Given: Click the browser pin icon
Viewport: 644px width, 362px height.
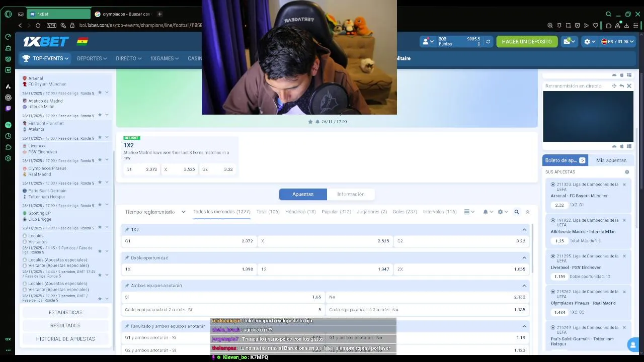Looking at the screenshot, I should pyautogui.click(x=559, y=25).
